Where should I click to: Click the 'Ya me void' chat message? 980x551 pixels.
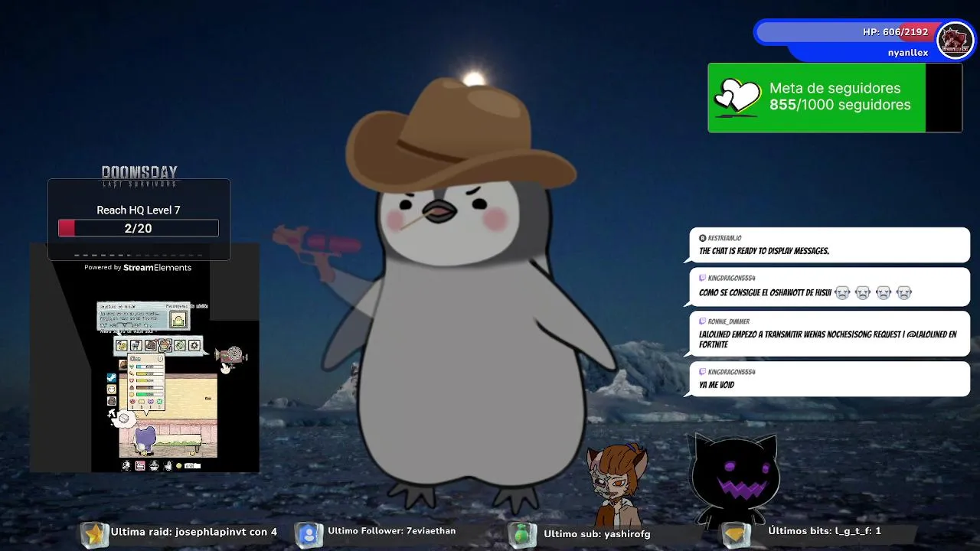click(829, 379)
